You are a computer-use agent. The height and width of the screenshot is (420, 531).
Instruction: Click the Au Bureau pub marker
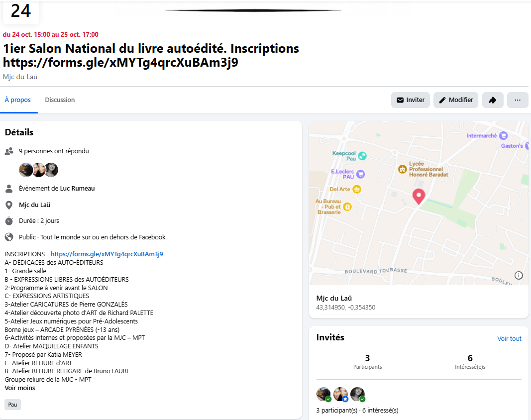(347, 207)
